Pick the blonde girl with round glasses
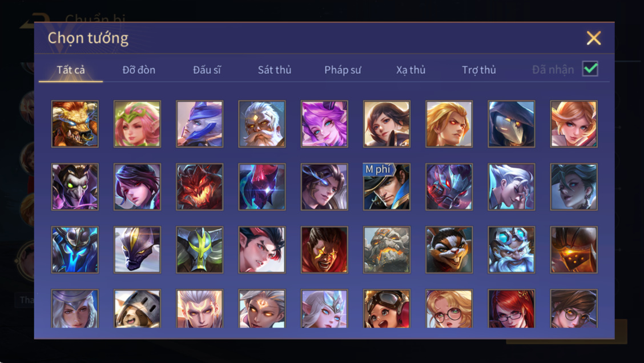The width and height of the screenshot is (644, 363). [449, 308]
